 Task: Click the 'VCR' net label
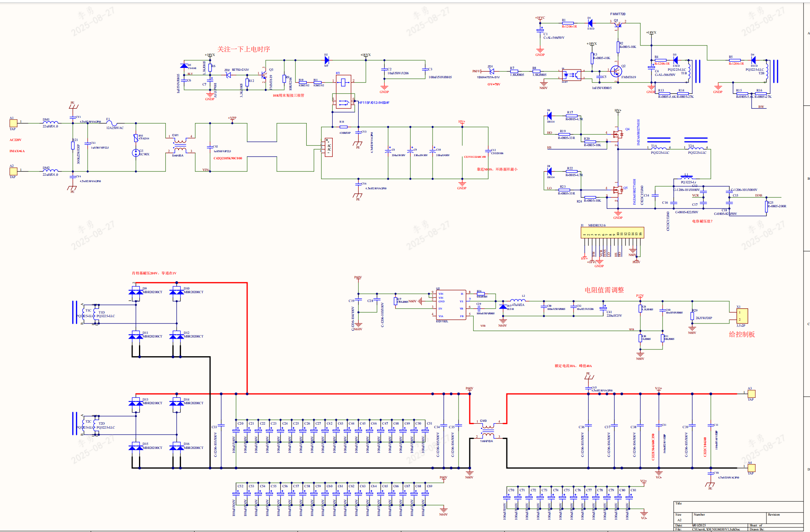pos(695,195)
